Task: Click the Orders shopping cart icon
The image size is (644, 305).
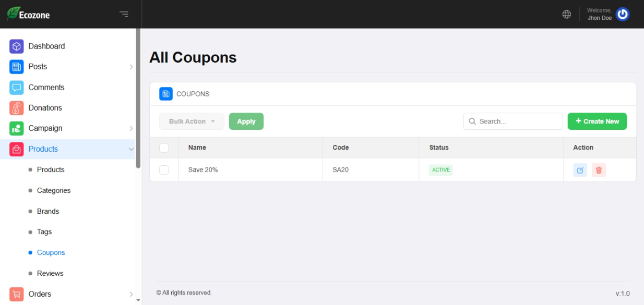Action: click(x=17, y=294)
